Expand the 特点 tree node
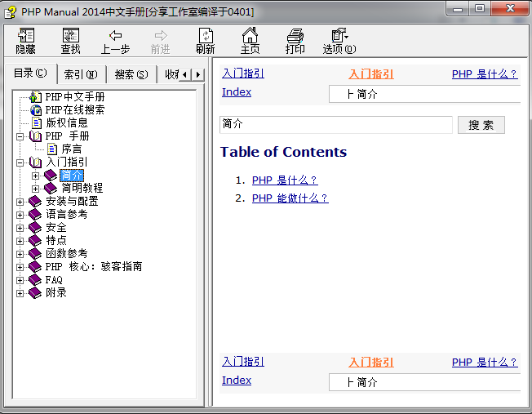The width and height of the screenshot is (532, 414). [20, 241]
